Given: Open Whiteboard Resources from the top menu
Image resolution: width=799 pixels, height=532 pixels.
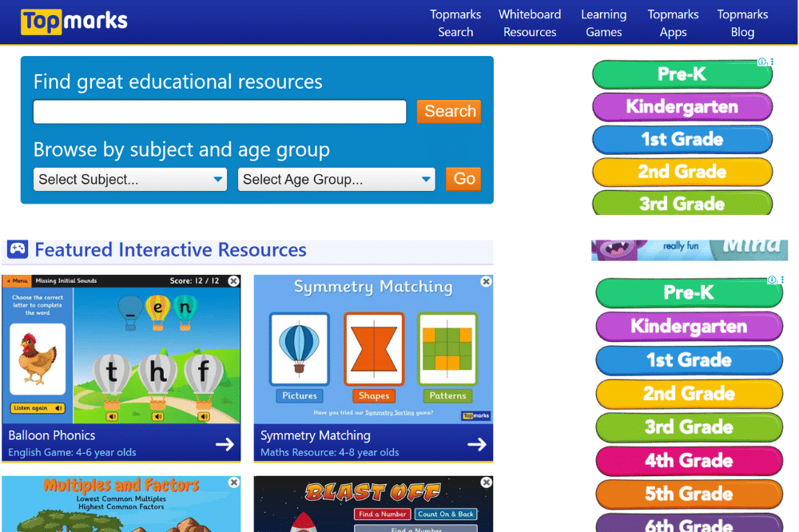Looking at the screenshot, I should pyautogui.click(x=529, y=23).
